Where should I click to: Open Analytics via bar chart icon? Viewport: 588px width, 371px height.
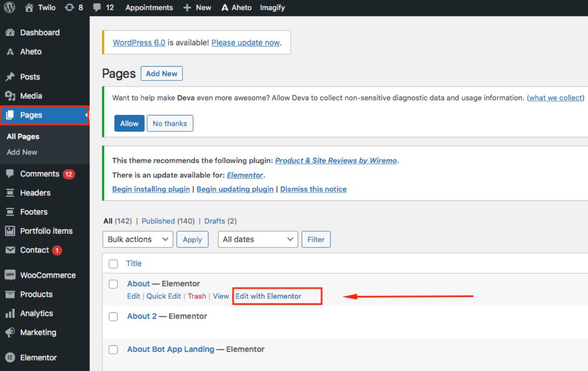pos(10,313)
